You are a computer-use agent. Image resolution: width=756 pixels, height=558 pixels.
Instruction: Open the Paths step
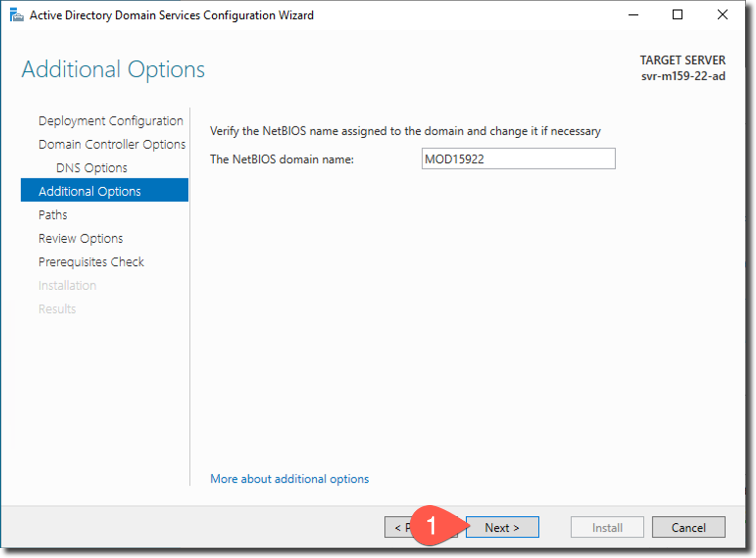tap(53, 215)
